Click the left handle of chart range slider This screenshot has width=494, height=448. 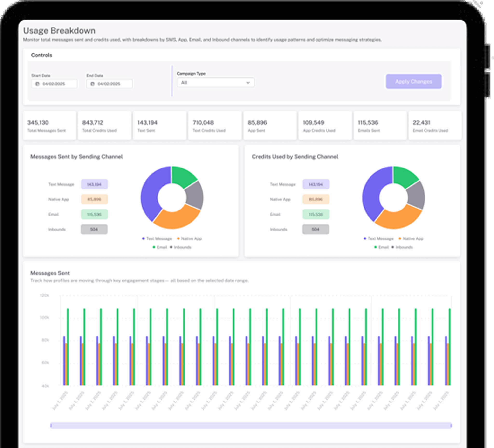(x=51, y=426)
